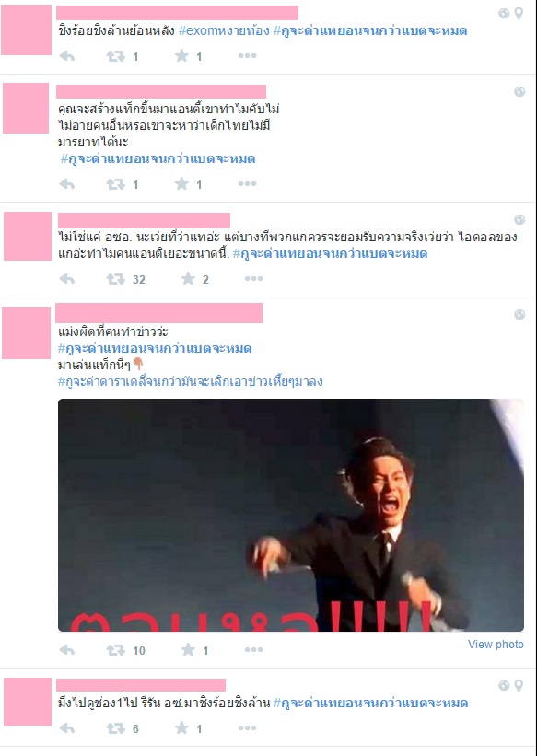Open the #exomหงายท้อง hashtag link

click(x=224, y=31)
